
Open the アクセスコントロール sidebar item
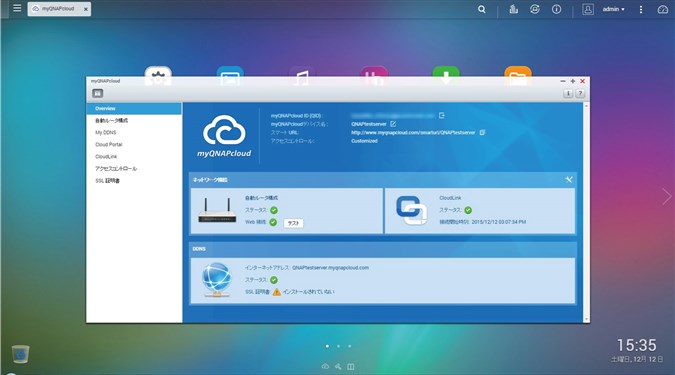coord(134,169)
